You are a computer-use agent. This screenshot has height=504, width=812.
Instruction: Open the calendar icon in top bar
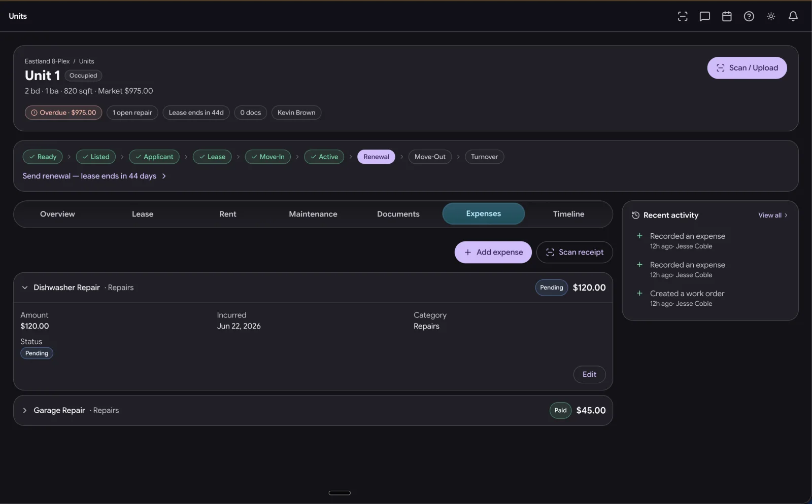pos(727,16)
